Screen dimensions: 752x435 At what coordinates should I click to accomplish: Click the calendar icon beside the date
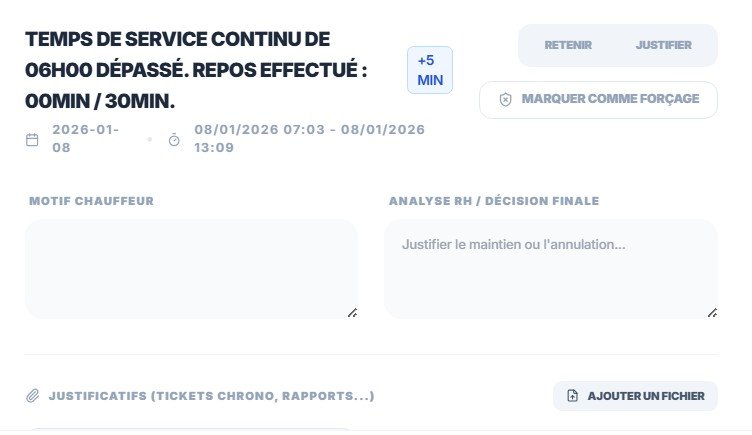[32, 139]
